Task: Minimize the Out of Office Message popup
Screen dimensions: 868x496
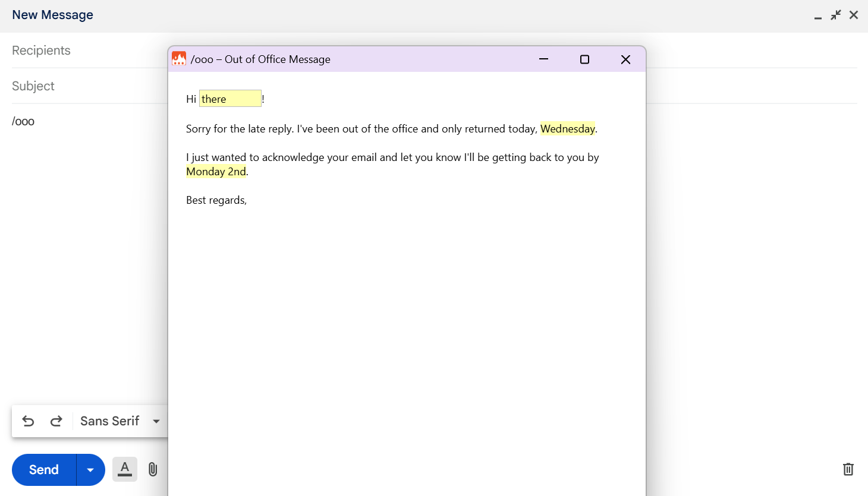Action: tap(543, 59)
